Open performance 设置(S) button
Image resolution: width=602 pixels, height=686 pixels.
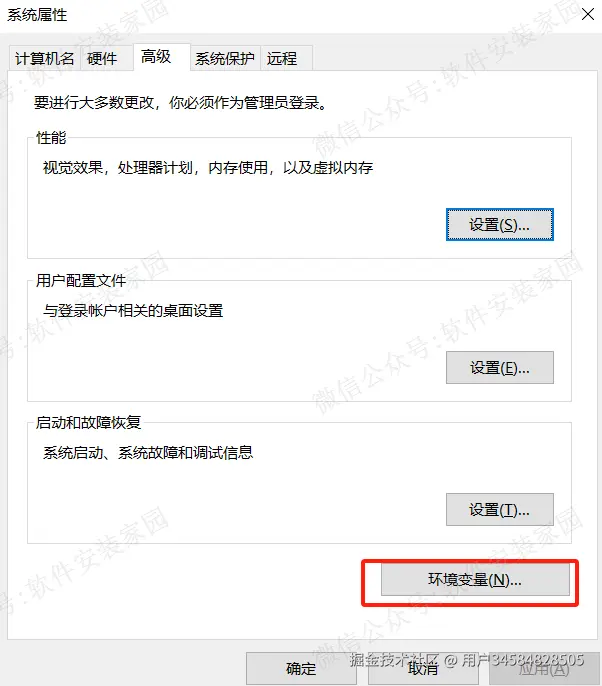(500, 225)
